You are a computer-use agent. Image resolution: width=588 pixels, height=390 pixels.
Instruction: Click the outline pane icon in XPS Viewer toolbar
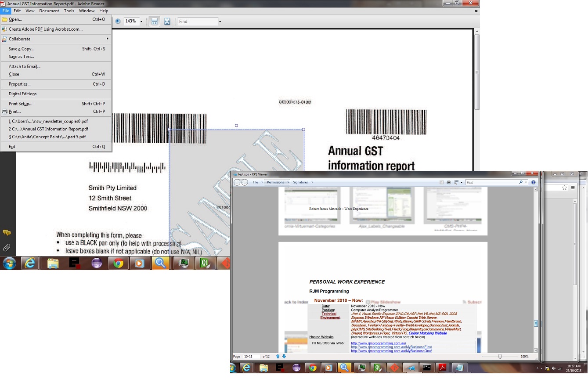[x=441, y=182]
